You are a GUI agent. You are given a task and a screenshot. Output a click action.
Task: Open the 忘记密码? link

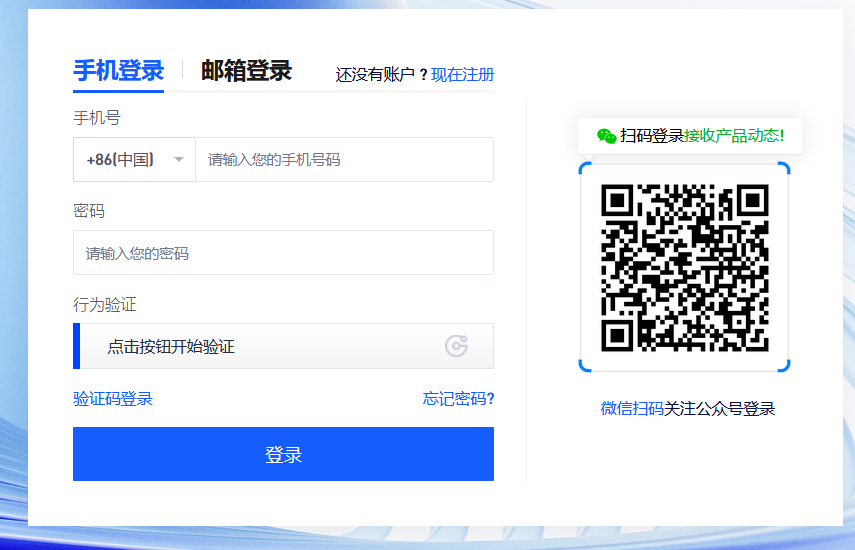coord(458,399)
